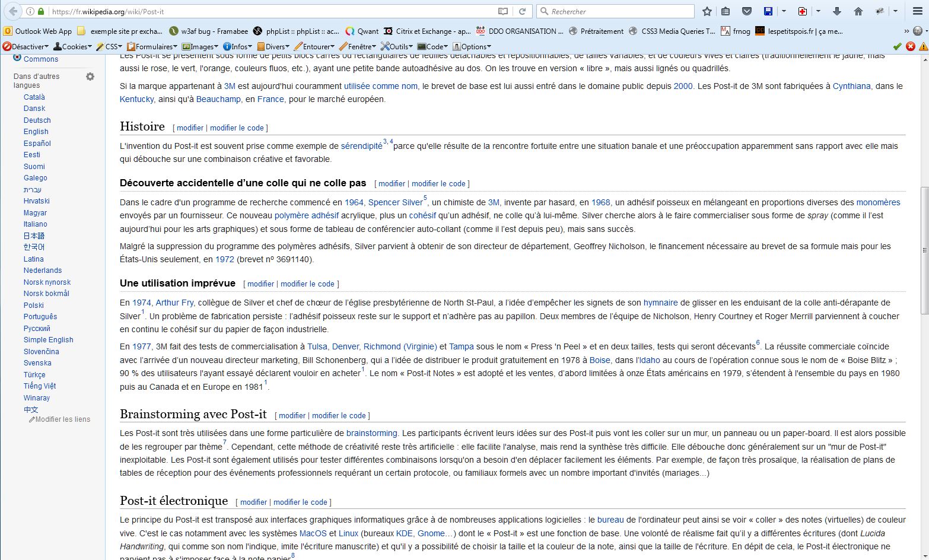Viewport: 929px width, 560px height.
Task: Bookmark this page with the star icon
Action: (707, 11)
